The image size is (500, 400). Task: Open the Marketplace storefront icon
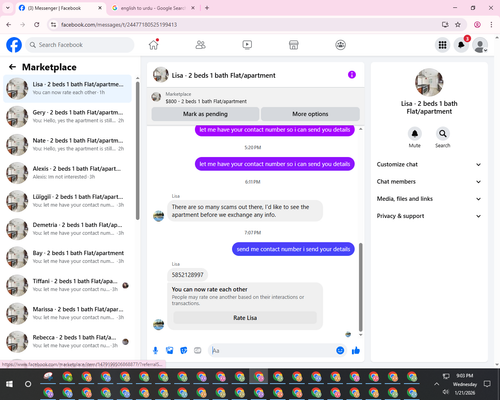294,45
